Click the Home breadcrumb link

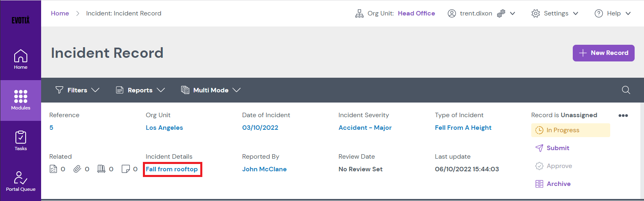point(60,13)
